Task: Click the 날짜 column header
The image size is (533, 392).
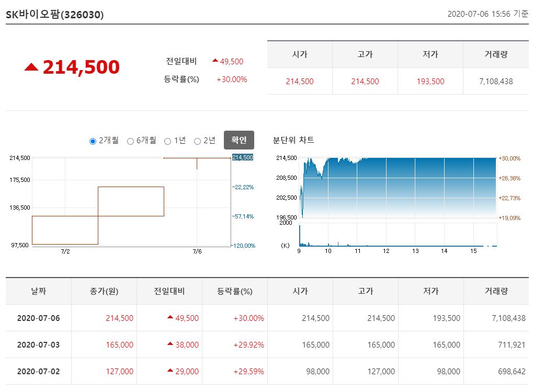Action: click(37, 291)
